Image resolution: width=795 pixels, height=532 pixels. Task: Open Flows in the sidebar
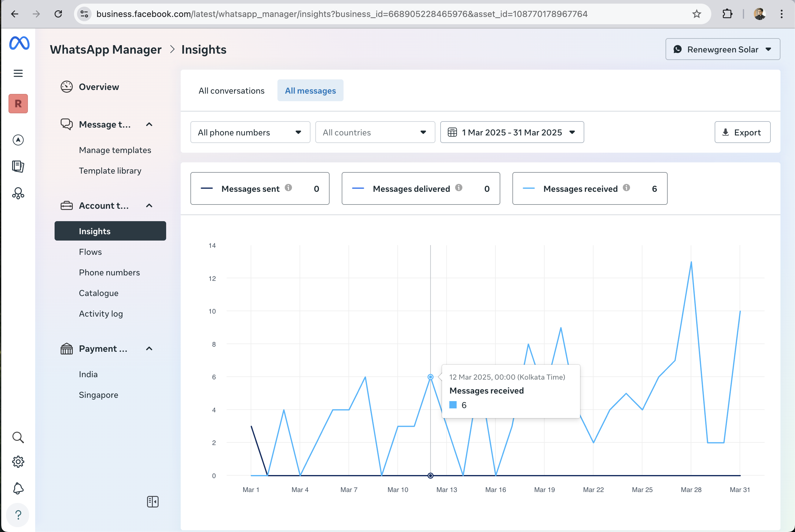pos(90,252)
